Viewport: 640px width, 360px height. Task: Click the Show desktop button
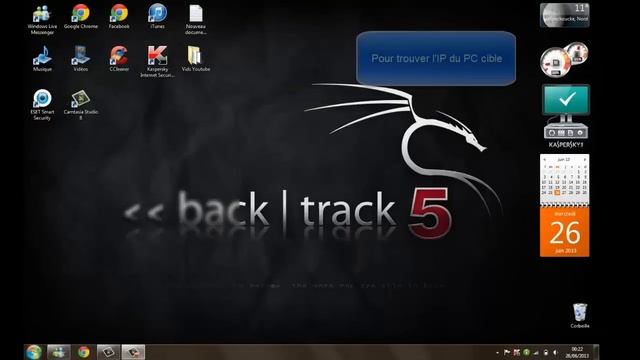pos(596,352)
